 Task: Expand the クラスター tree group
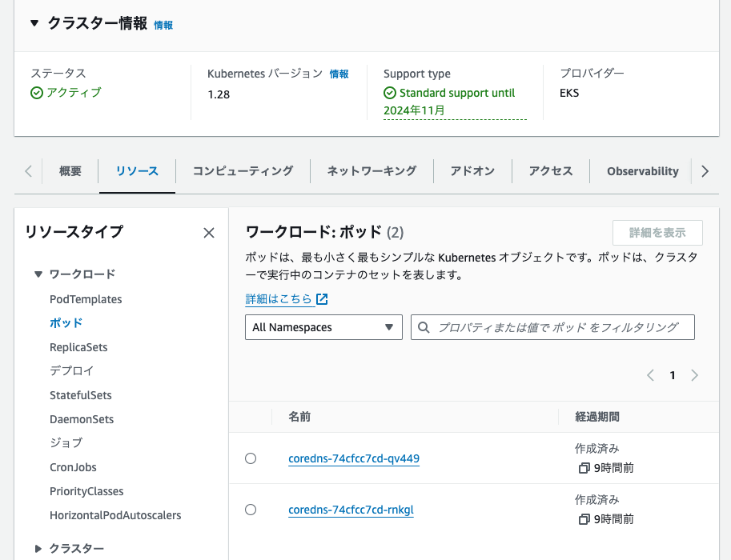38,549
